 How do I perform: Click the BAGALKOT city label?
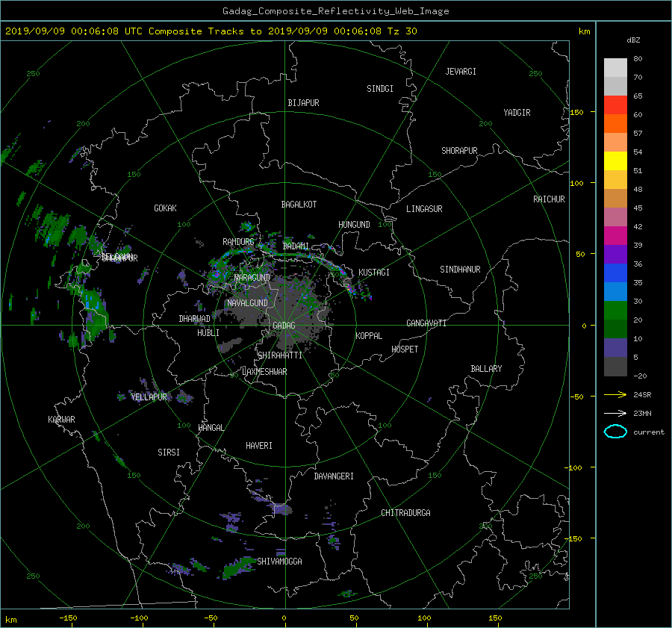click(299, 205)
